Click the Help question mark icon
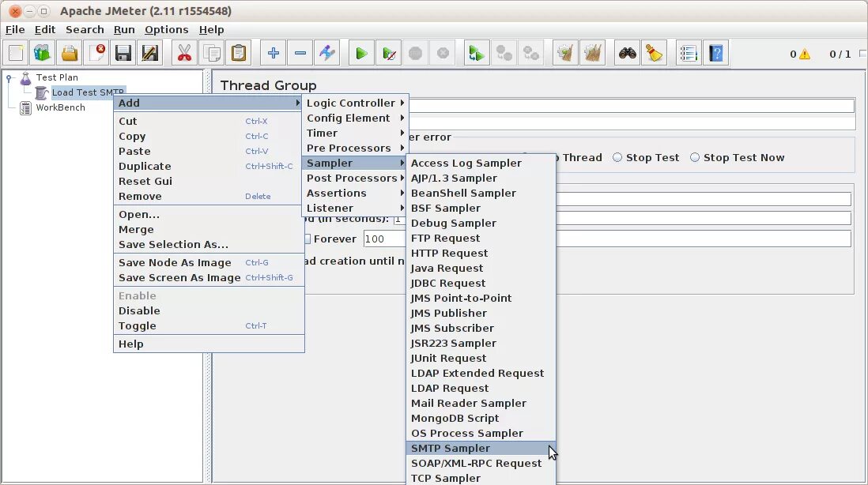 [x=715, y=54]
